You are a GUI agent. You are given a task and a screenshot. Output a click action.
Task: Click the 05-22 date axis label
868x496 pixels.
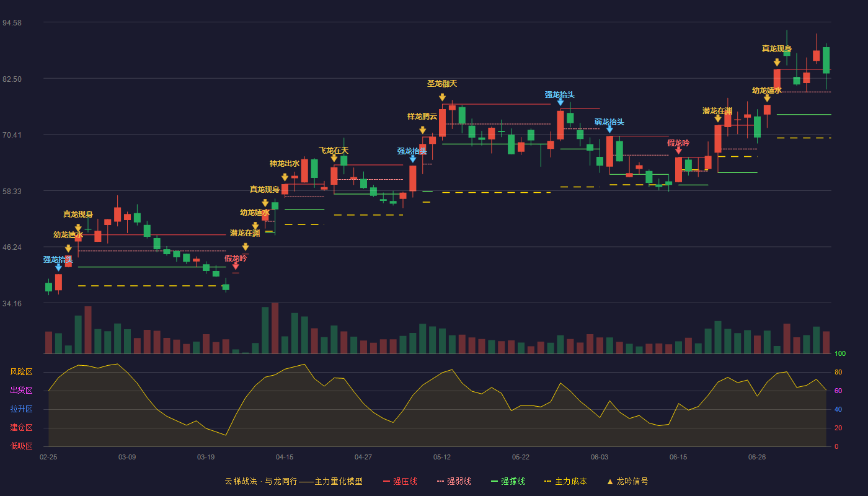click(x=521, y=457)
